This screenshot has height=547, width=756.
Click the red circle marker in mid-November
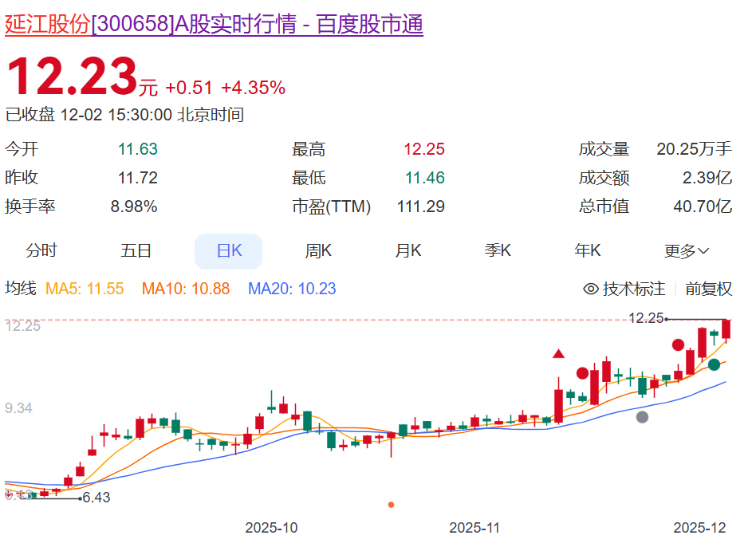582,373
